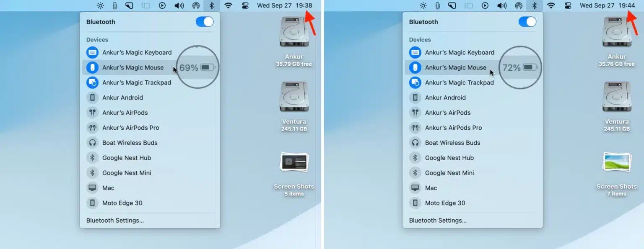Open date and time showing 19:38

(285, 5)
